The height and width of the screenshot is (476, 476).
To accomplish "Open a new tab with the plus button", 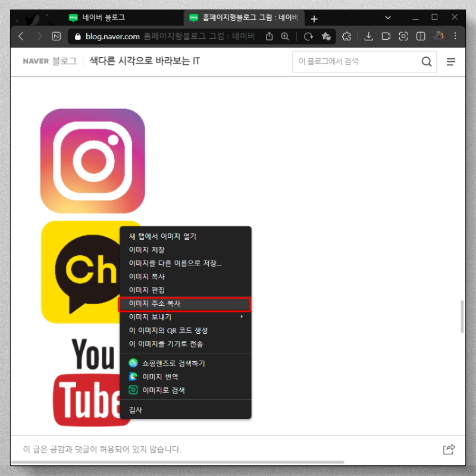I will click(x=314, y=19).
